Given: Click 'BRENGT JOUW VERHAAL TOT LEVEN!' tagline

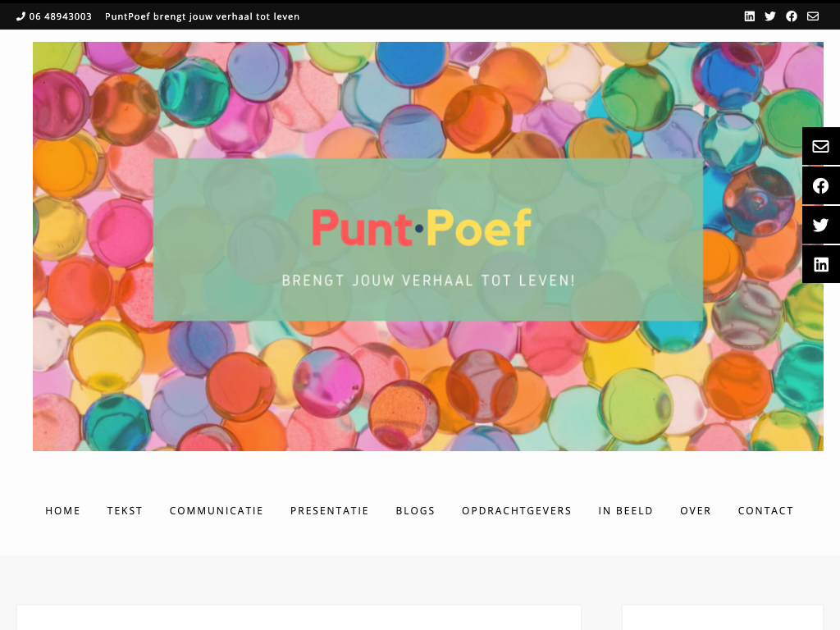Looking at the screenshot, I should [428, 281].
